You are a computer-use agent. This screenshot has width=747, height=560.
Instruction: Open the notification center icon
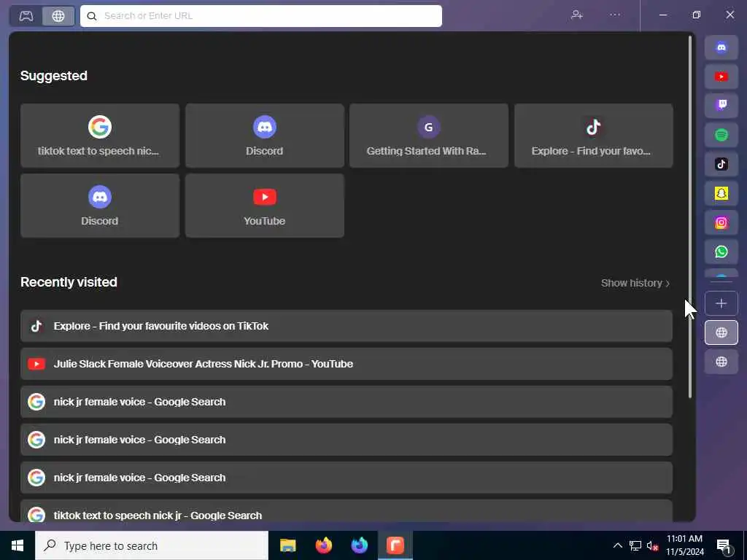(724, 545)
